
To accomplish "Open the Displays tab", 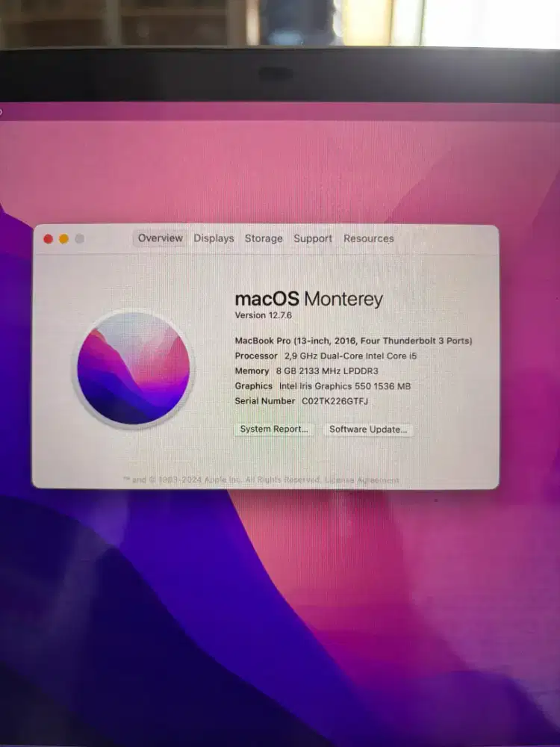I will (214, 238).
